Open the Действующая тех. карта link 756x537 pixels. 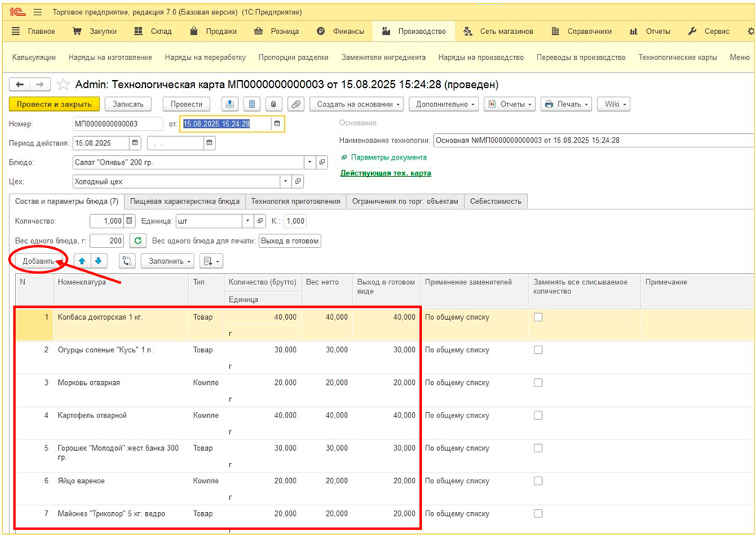coord(386,173)
